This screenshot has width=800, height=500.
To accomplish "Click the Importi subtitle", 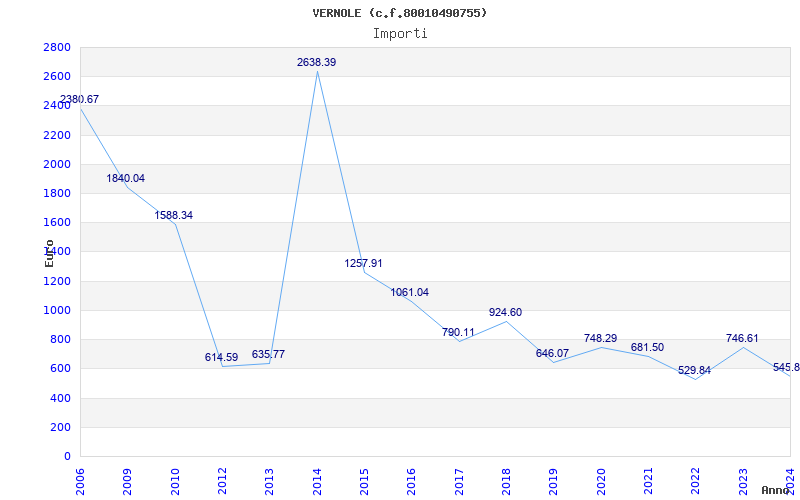I will click(x=400, y=34).
